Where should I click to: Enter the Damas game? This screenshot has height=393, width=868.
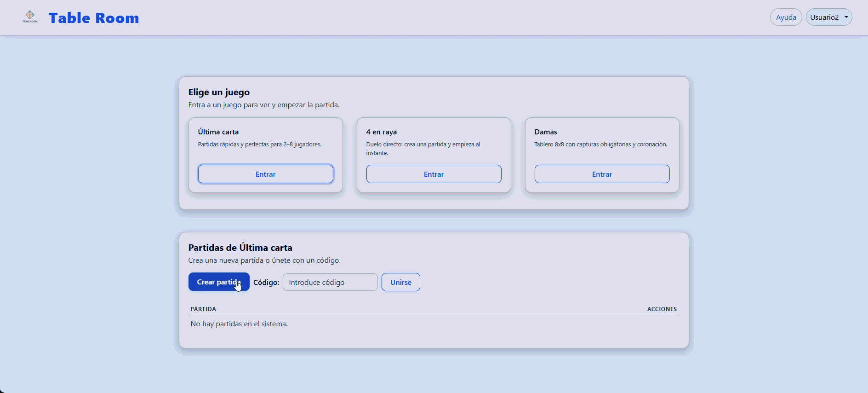(602, 174)
